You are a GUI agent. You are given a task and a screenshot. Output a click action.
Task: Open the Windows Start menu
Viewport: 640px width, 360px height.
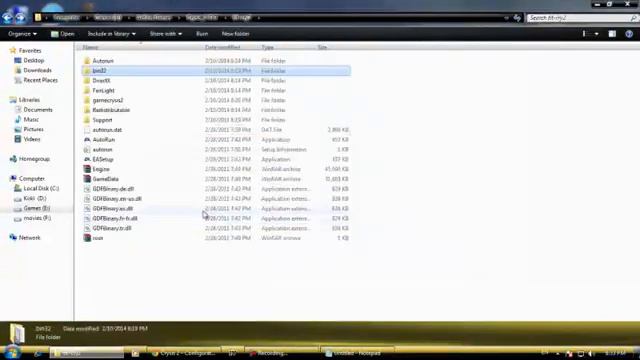11,352
